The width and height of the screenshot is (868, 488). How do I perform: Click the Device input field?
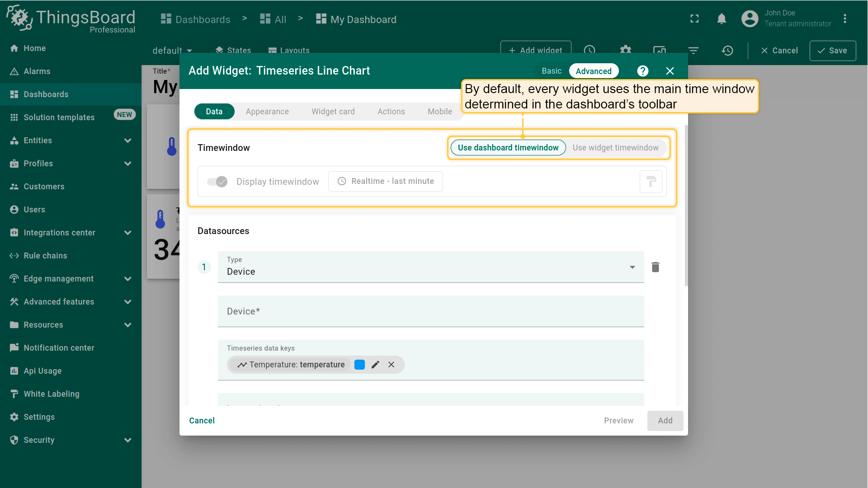click(430, 311)
